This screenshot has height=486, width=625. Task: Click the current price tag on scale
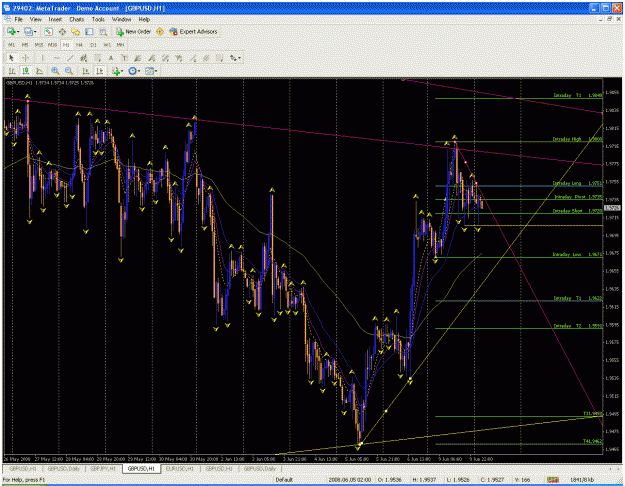point(613,208)
